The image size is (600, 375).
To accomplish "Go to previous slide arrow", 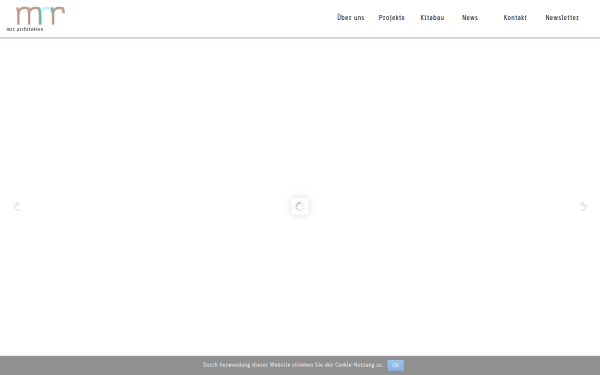I will click(16, 207).
